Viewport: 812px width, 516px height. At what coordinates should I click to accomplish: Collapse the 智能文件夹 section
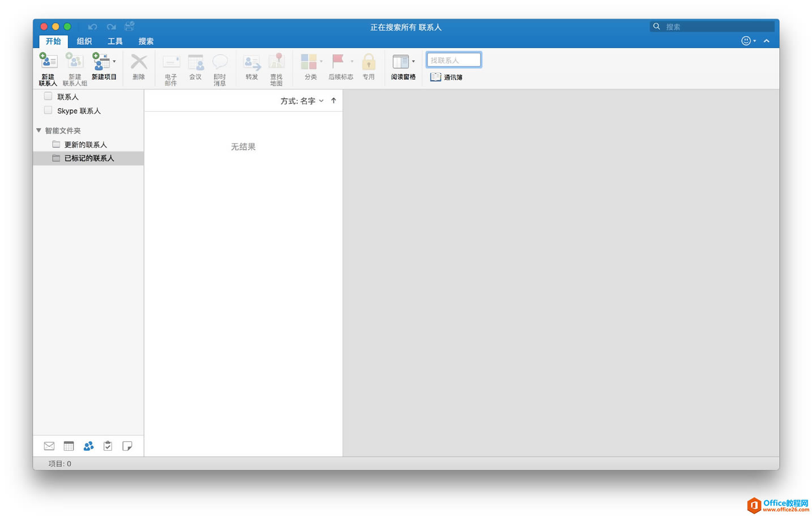point(39,130)
